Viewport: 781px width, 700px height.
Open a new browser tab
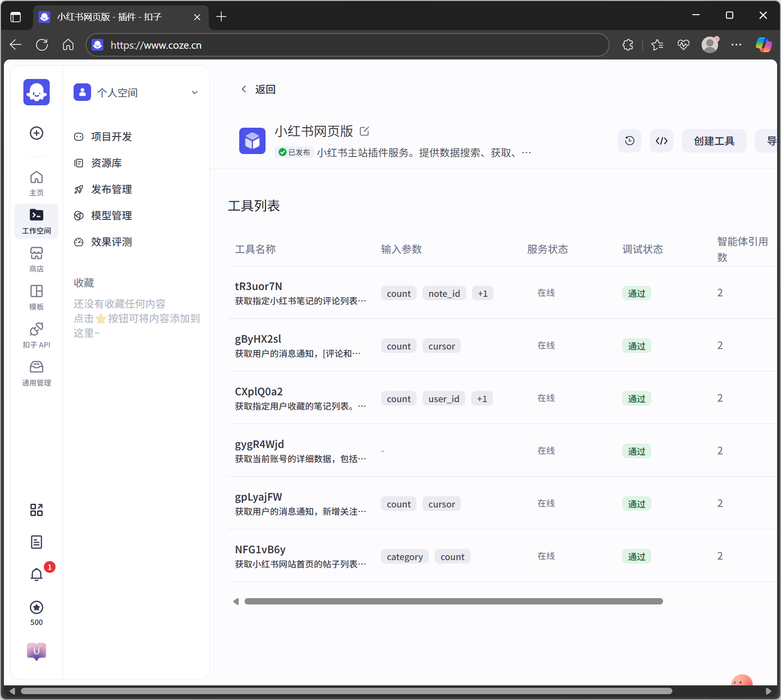click(221, 17)
